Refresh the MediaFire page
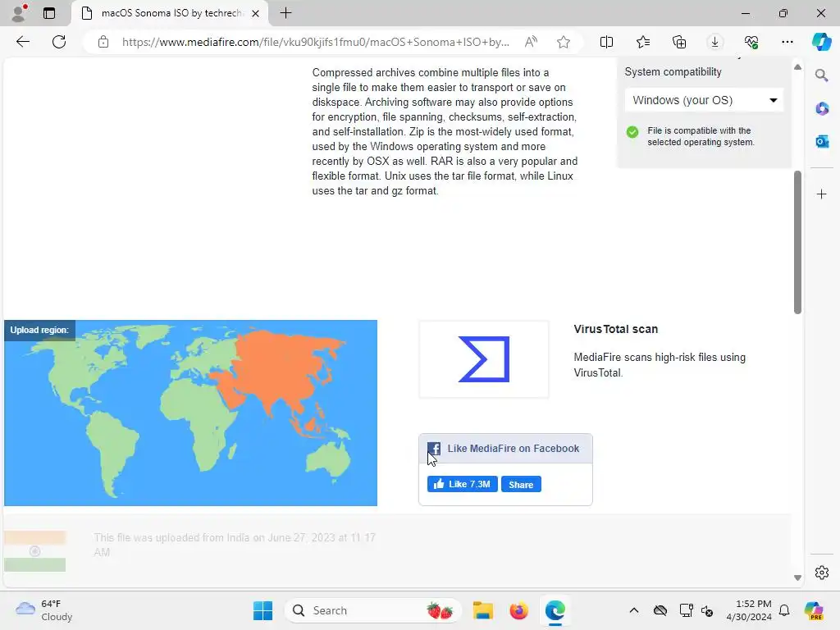The image size is (840, 630). pyautogui.click(x=59, y=42)
